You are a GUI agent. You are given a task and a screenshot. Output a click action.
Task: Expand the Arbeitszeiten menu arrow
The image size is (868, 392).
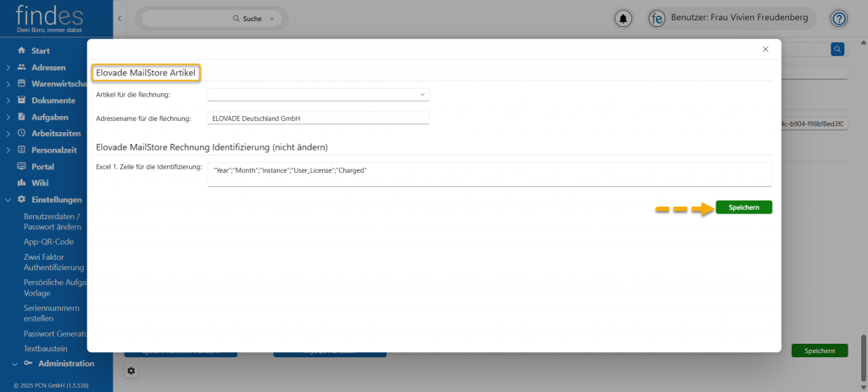[x=8, y=134]
